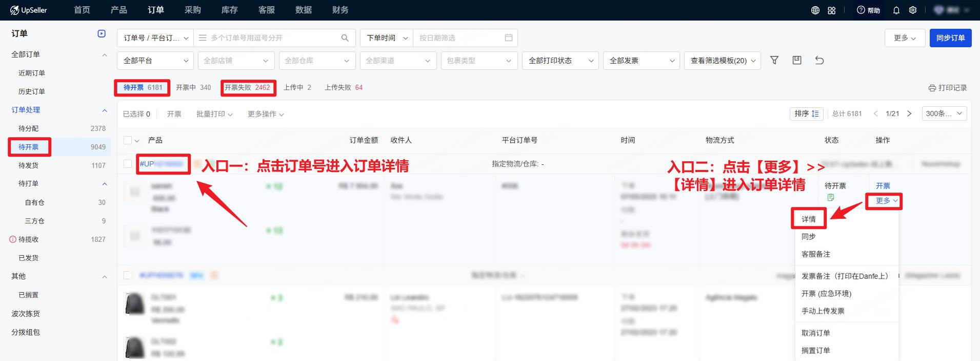Click the multi-order list icon in search box
Viewport: 980px width, 361px height.
click(x=203, y=38)
